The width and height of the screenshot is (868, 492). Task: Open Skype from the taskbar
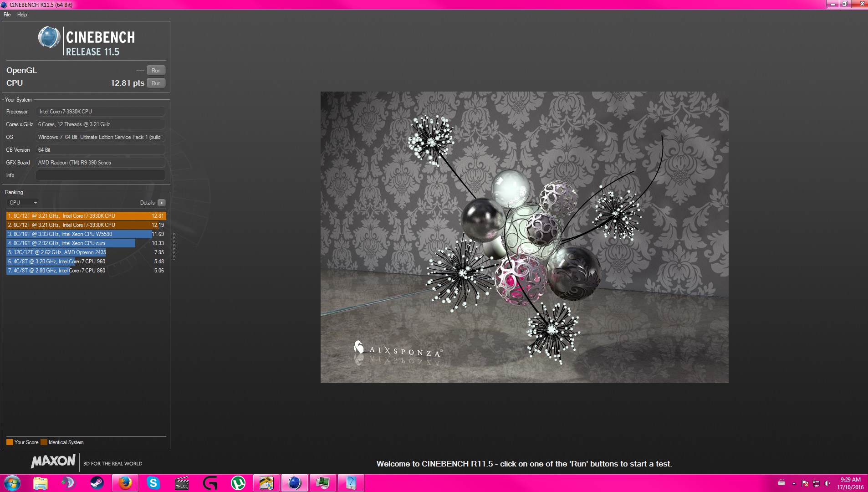click(x=153, y=483)
